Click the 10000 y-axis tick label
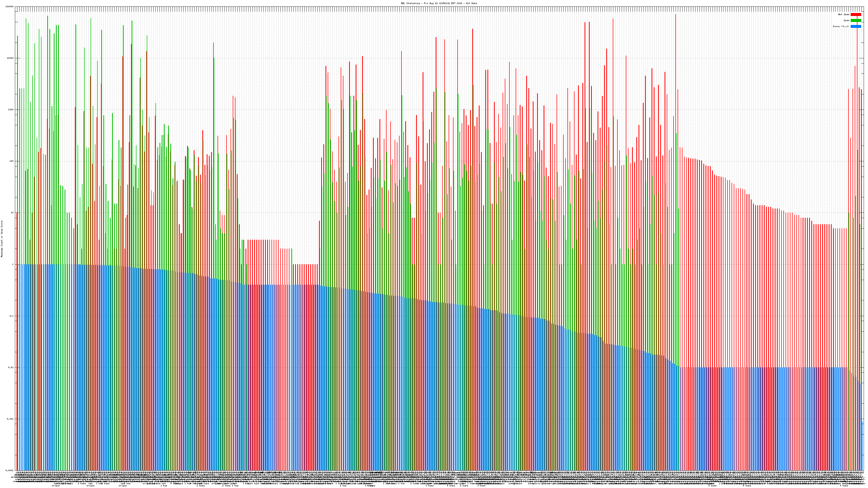The image size is (868, 488). point(11,58)
